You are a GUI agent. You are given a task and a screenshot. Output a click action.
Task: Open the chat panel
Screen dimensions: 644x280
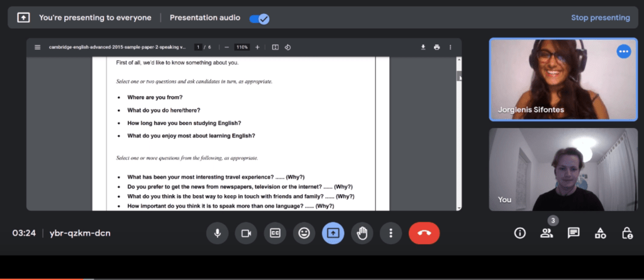coord(573,233)
